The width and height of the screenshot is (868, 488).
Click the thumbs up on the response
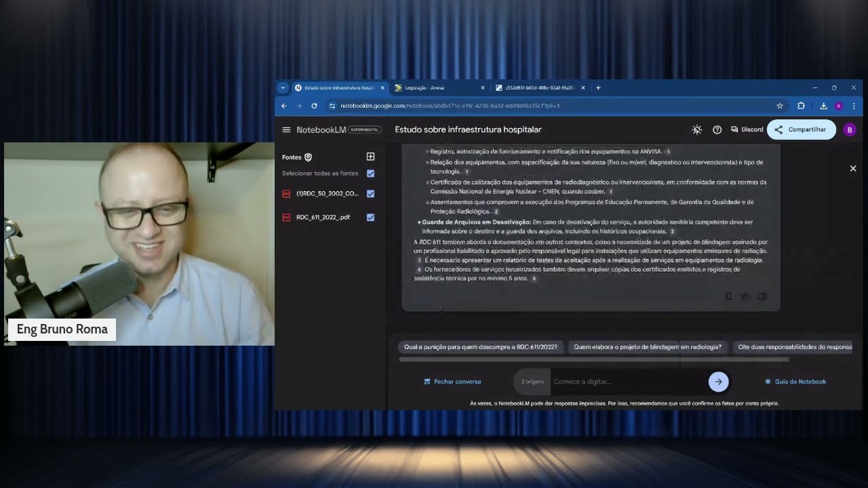(x=745, y=296)
